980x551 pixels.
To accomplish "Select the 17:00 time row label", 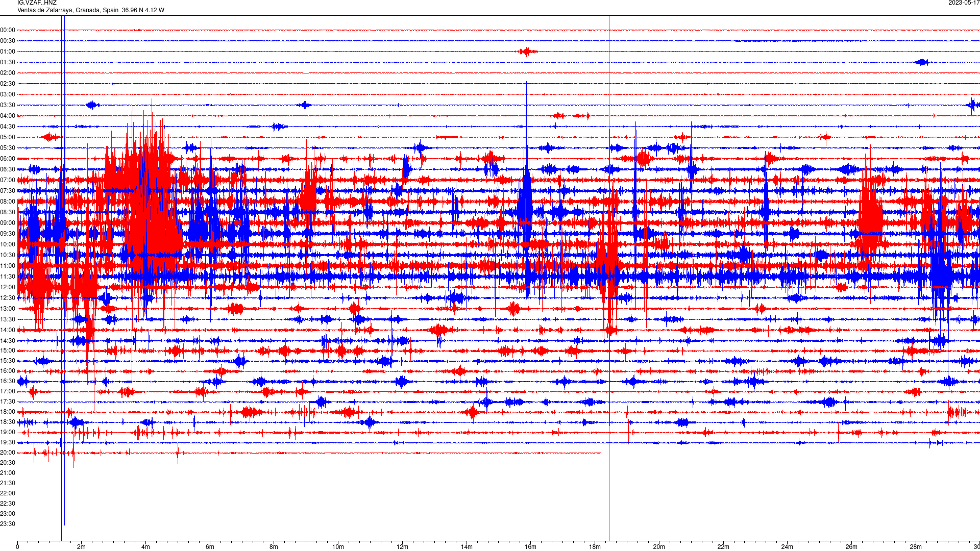I will point(8,391).
